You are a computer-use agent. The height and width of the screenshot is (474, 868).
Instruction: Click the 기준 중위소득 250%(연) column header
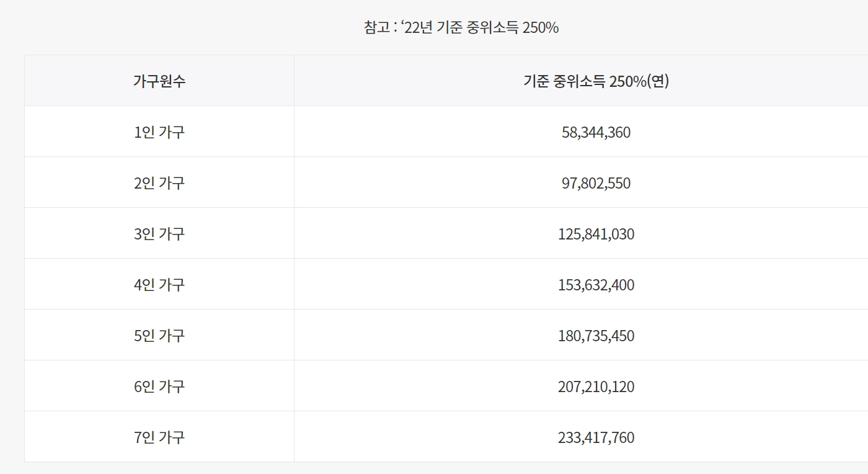pos(596,81)
